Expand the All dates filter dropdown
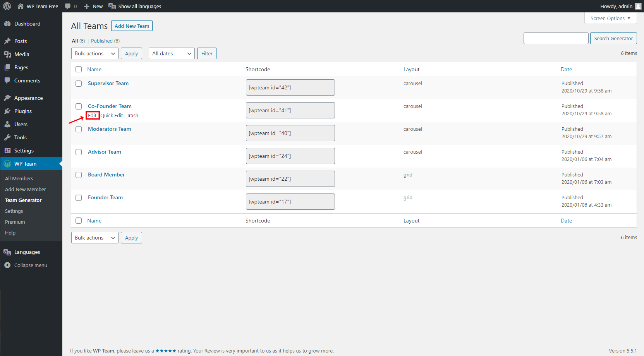Image resolution: width=644 pixels, height=356 pixels. click(x=172, y=53)
